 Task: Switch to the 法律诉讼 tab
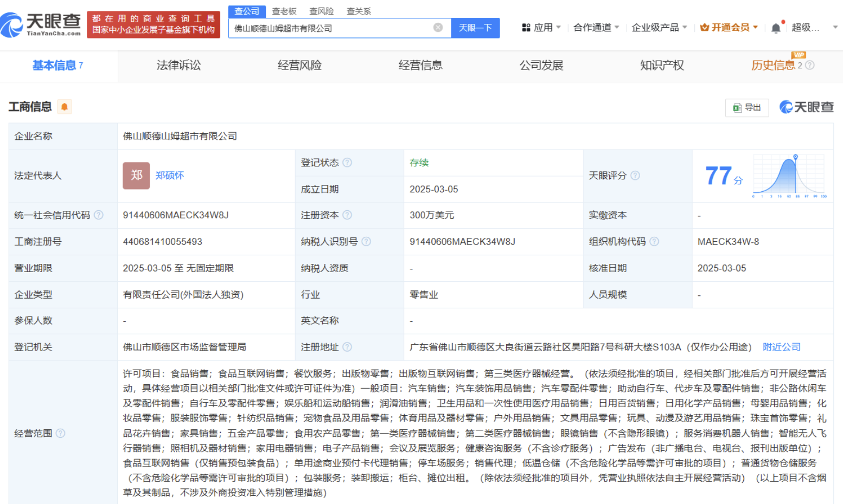point(178,66)
